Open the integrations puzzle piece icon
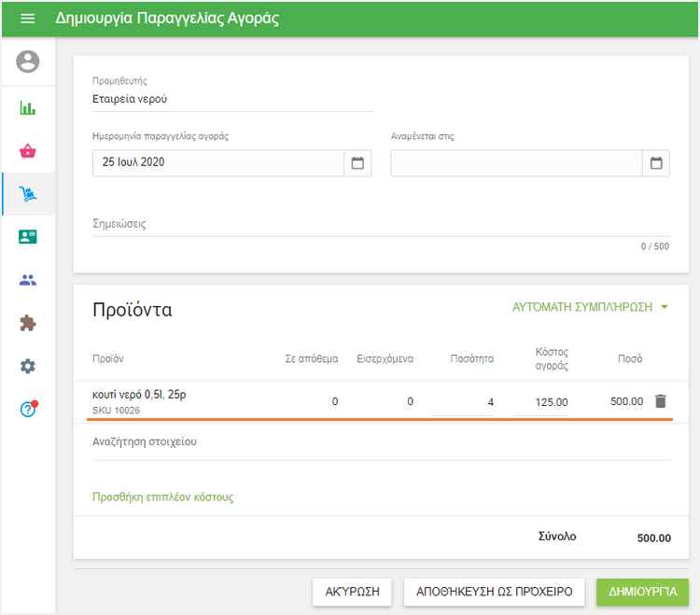 coord(28,323)
